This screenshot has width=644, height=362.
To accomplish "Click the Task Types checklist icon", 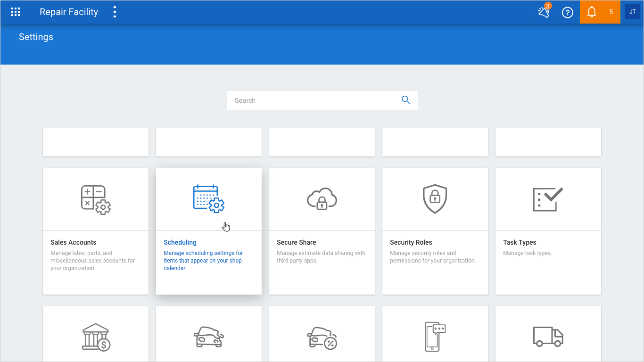I will [x=548, y=199].
